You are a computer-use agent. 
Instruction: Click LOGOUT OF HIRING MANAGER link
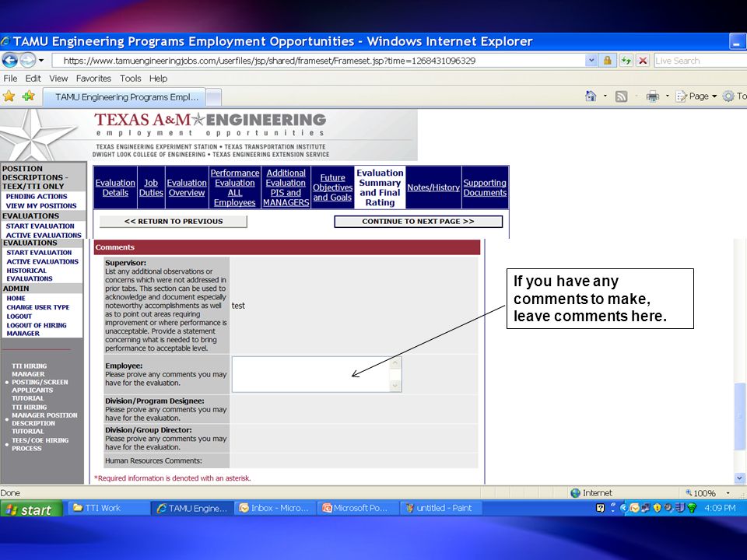coord(37,329)
